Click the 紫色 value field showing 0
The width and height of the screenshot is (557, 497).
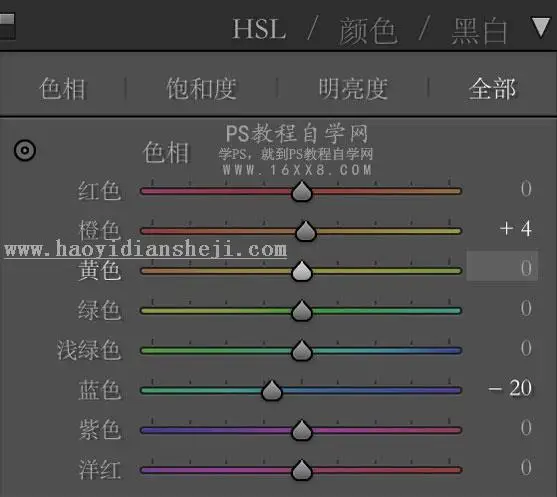click(x=526, y=427)
